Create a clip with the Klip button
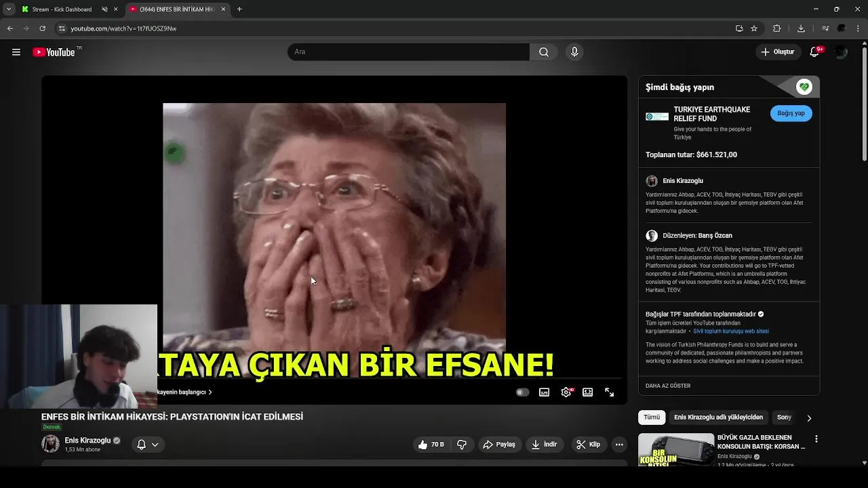This screenshot has width=868, height=488. [589, 445]
